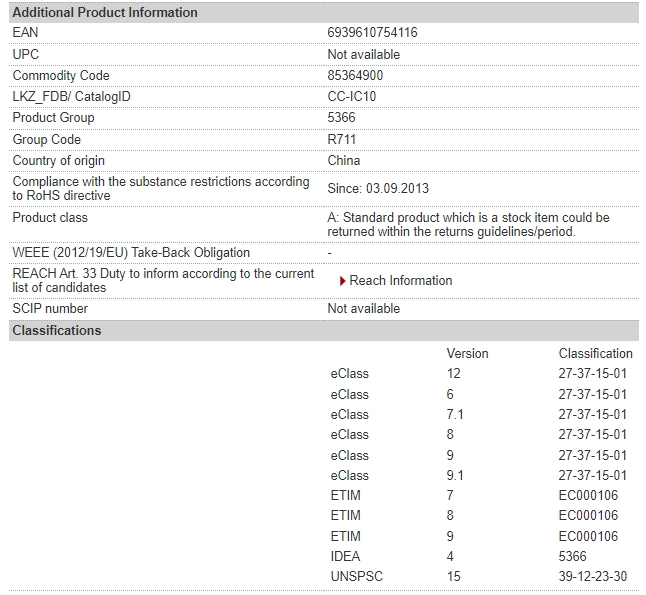
Task: Click the 'EAN' label
Action: (x=25, y=33)
